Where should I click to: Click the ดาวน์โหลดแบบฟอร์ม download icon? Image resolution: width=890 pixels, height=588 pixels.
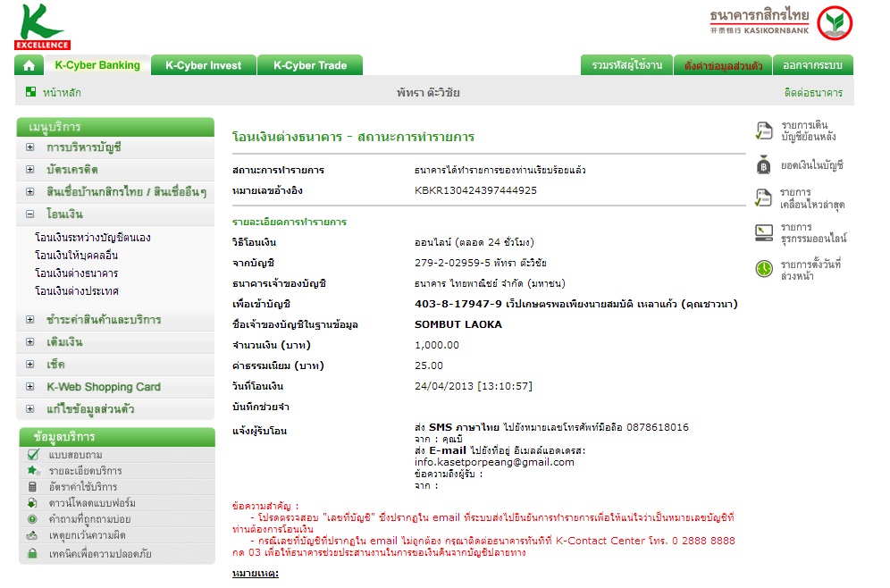pos(32,503)
